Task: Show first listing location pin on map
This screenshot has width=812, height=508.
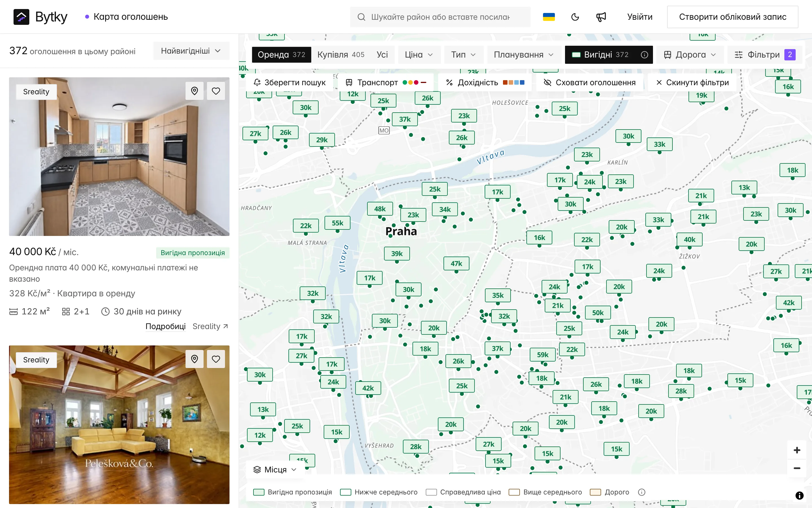Action: [x=195, y=91]
